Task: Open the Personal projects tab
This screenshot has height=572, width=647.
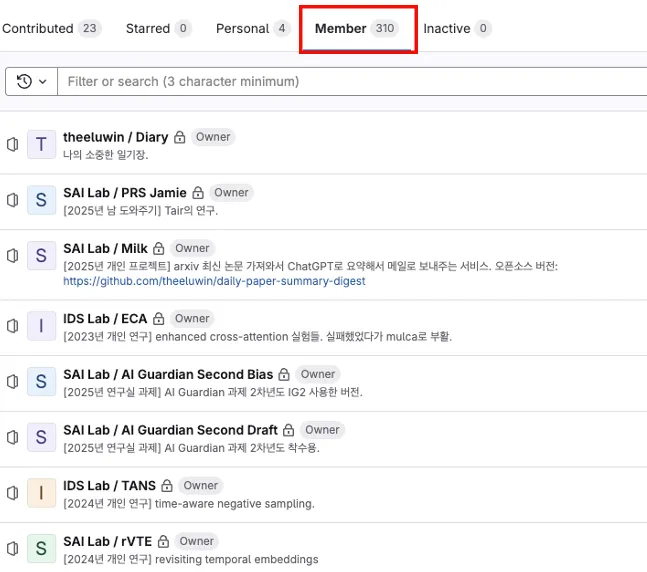Action: (x=253, y=28)
